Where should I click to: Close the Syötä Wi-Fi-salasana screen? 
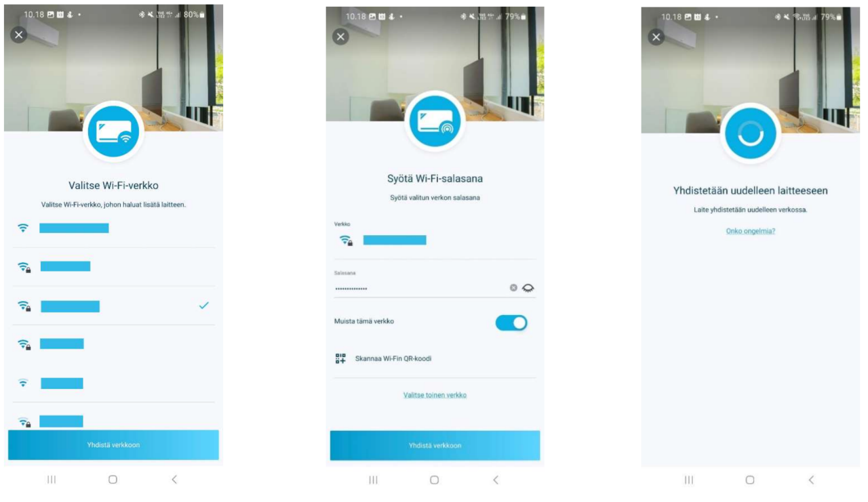[x=341, y=37]
